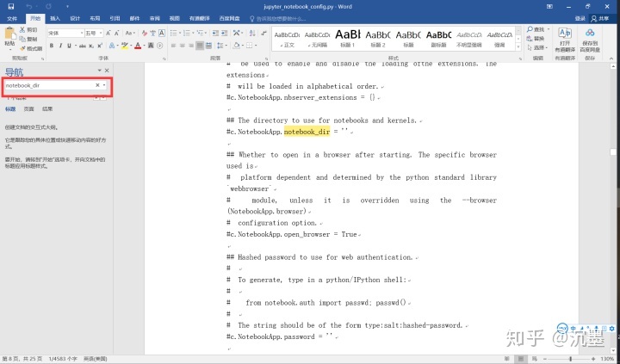Viewport: 620px width, 364px height.
Task: Toggle character shading icon
Action: 151,46
